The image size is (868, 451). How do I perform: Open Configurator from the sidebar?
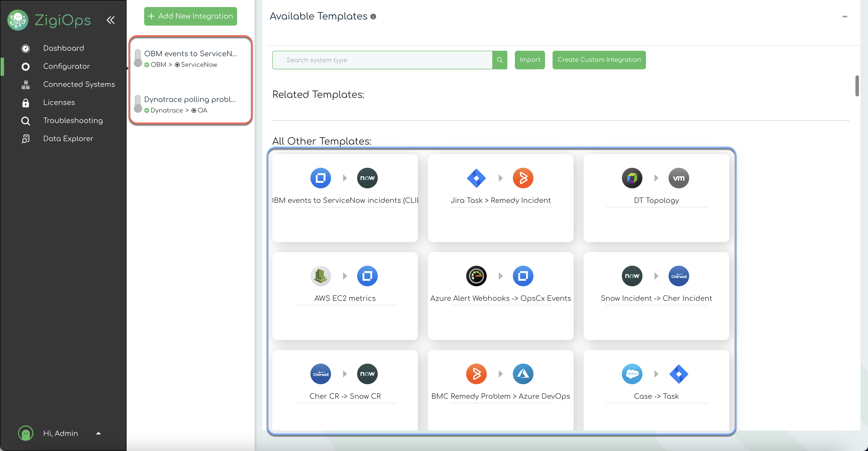pyautogui.click(x=66, y=66)
